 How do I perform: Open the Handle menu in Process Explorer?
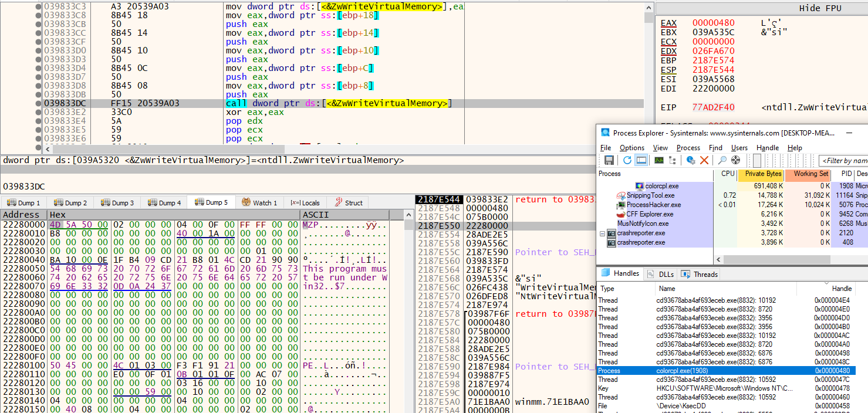pos(767,148)
